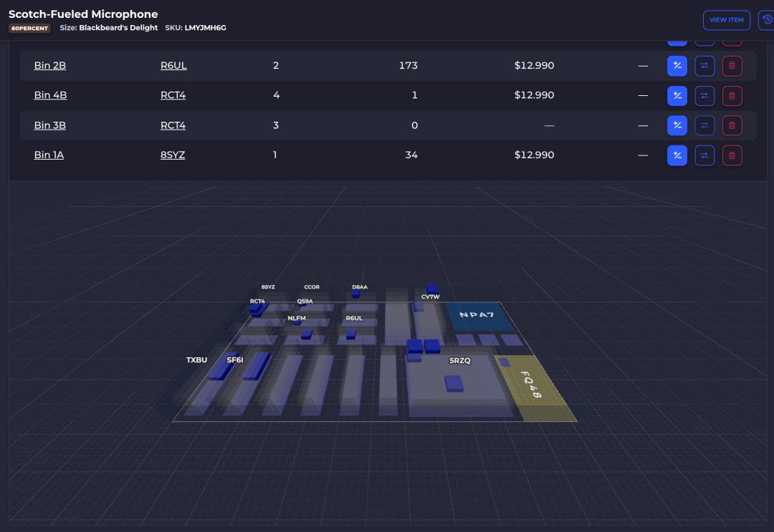Select the yellow FQ48 zone on the map

pos(535,387)
